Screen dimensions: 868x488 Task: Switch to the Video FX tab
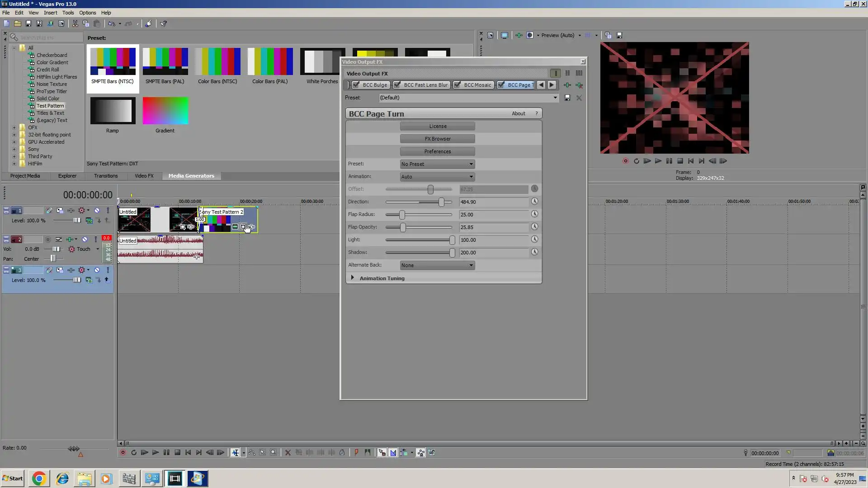coord(144,176)
